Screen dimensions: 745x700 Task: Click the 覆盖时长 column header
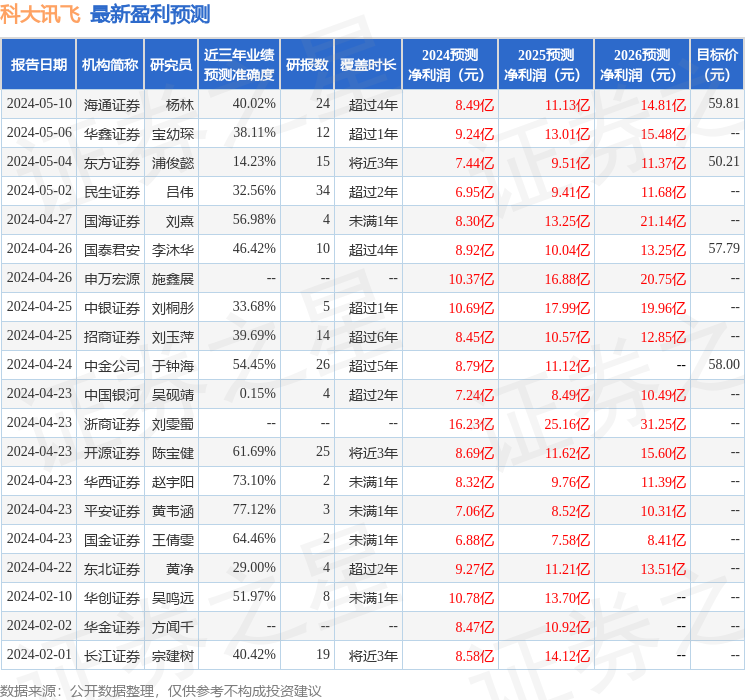click(x=368, y=64)
